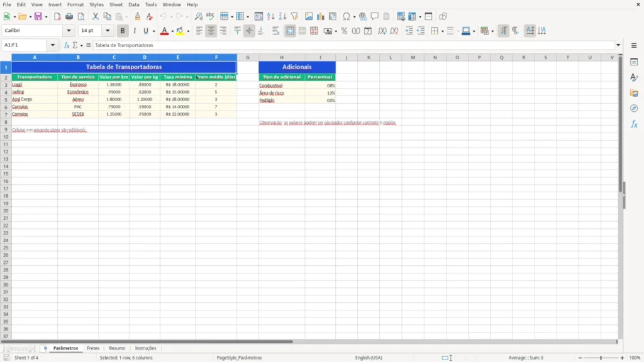Insert Hyperlink globe icon
Viewport: 644px width, 362px height.
click(x=363, y=16)
